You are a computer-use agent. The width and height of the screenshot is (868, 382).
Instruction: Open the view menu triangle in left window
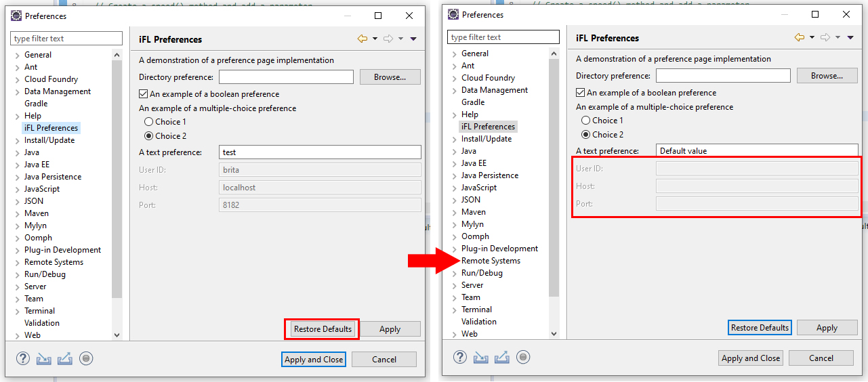pos(413,39)
